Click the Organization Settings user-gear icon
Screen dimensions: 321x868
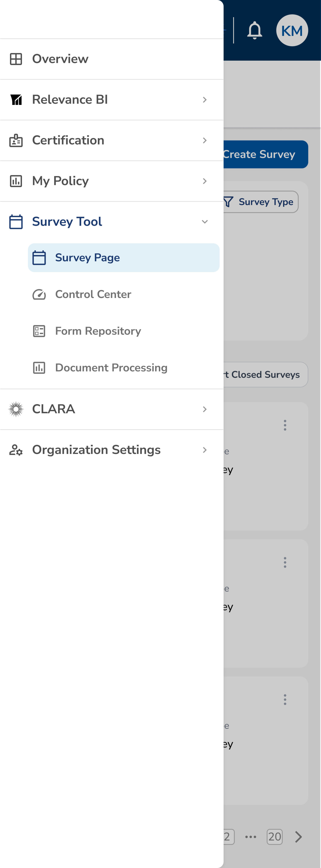[16, 450]
